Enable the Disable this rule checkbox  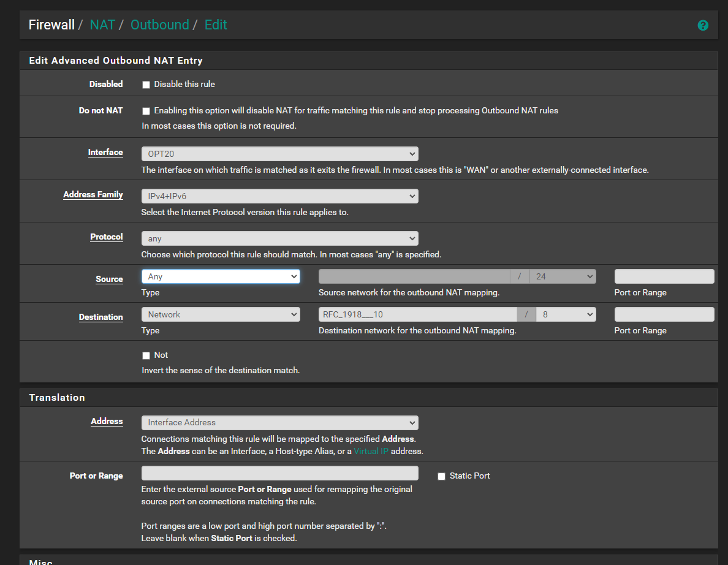pos(146,85)
